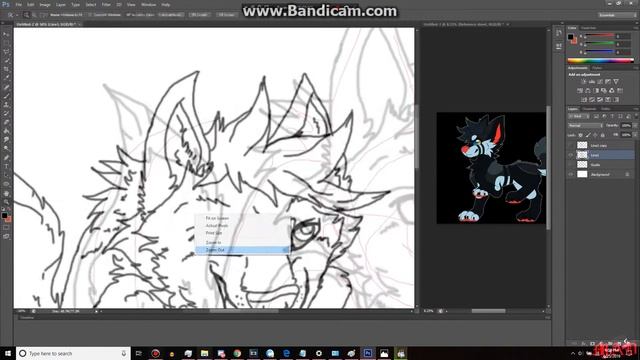This screenshot has height=360, width=640.
Task: Select the Eraser tool
Action: [6, 122]
